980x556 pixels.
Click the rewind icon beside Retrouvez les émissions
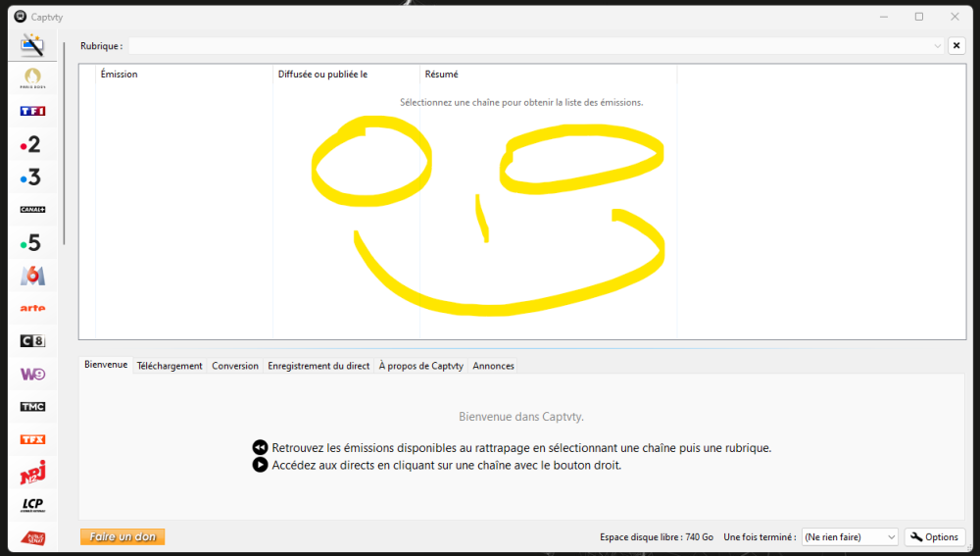pyautogui.click(x=260, y=448)
